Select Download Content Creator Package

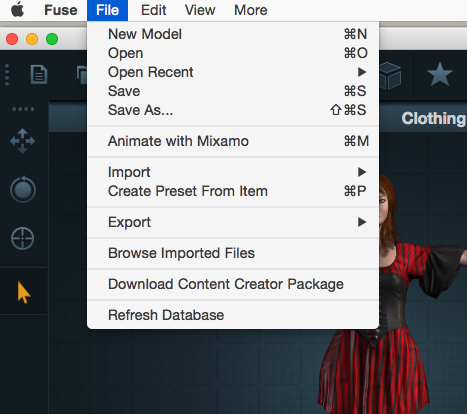(233, 284)
